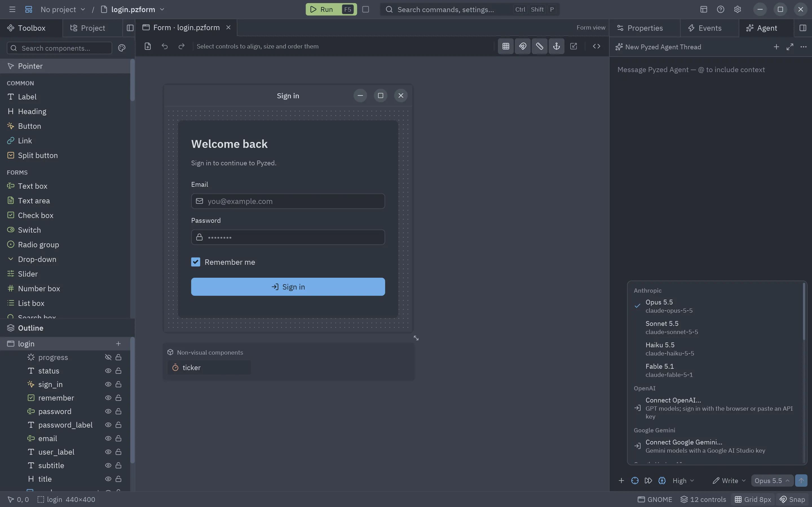Open the help question mark icon
812x507 pixels.
(720, 9)
